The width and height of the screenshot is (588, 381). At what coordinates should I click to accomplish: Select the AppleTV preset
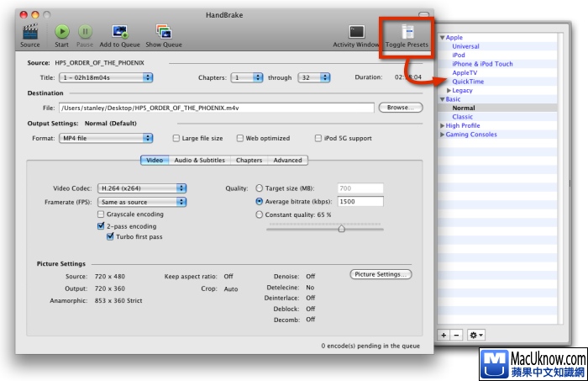point(465,73)
